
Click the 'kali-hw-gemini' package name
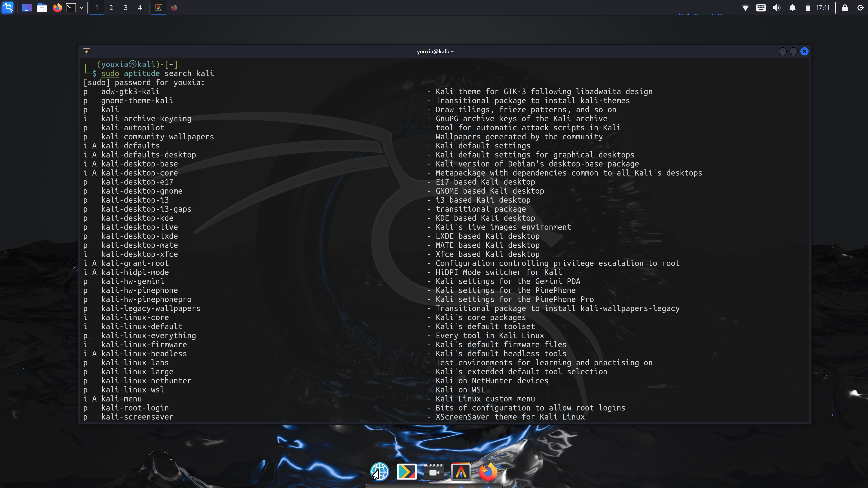[x=133, y=281]
